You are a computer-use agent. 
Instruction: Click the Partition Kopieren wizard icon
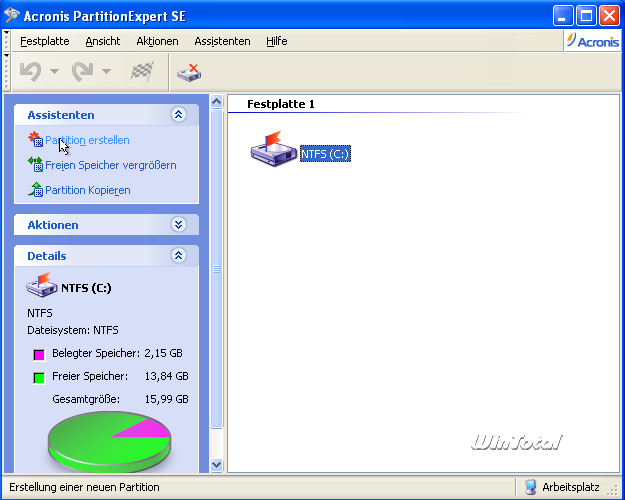[35, 189]
